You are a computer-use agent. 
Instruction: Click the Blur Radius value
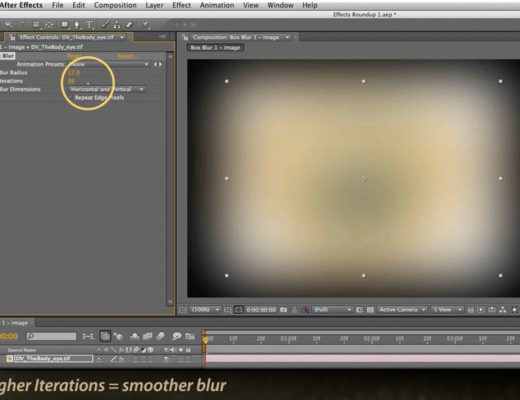74,72
